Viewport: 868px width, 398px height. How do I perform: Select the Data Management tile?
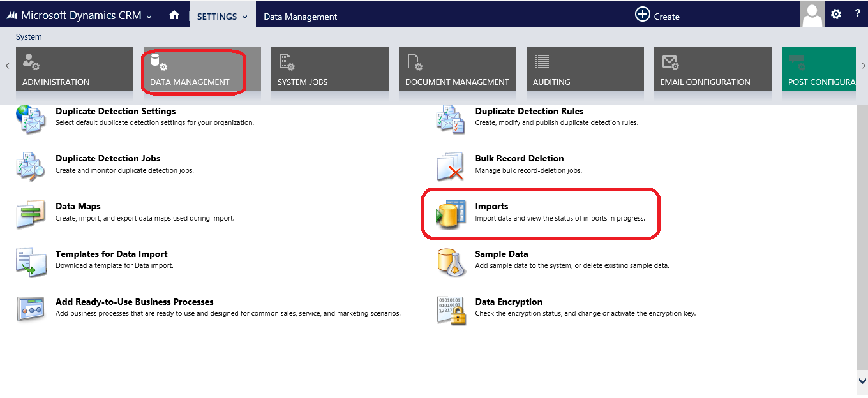[x=202, y=69]
